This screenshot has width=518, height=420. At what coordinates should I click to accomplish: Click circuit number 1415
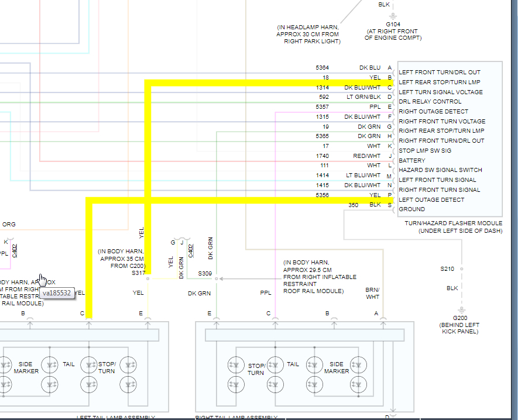click(322, 185)
